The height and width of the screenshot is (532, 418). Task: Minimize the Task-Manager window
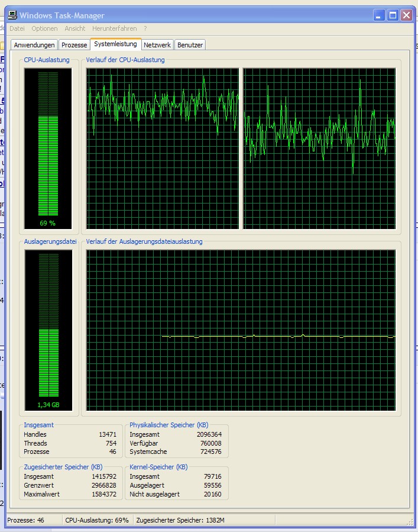378,15
